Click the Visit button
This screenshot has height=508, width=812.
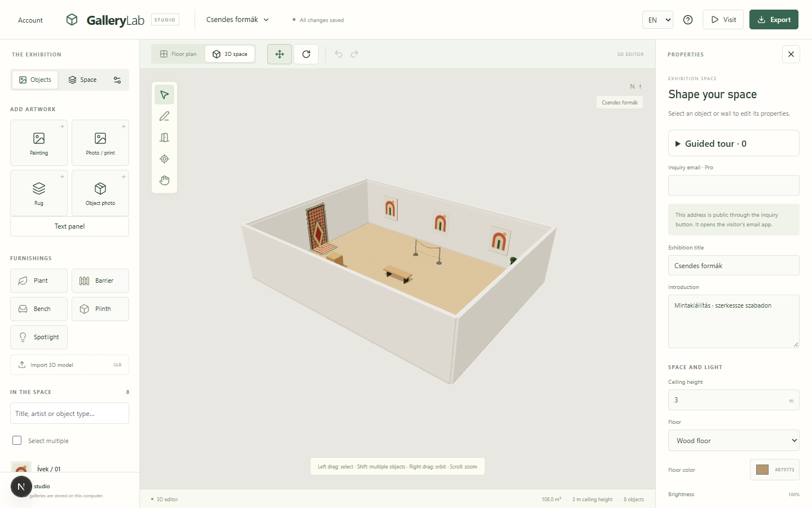[723, 20]
